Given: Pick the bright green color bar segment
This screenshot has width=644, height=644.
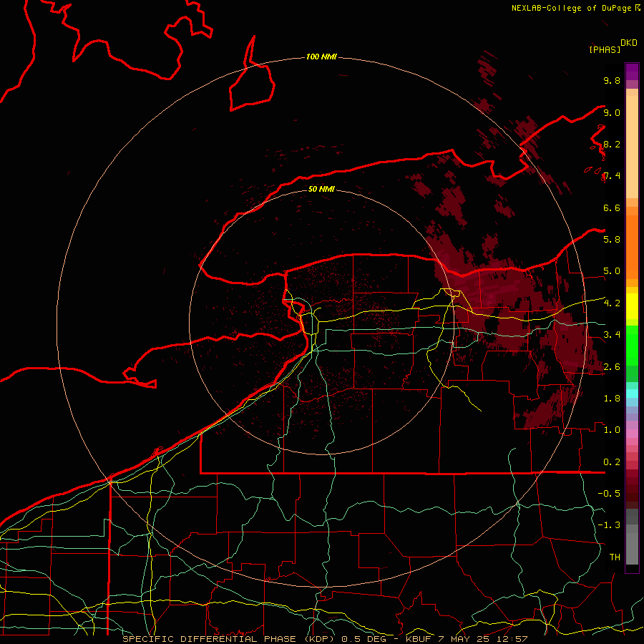Looking at the screenshot, I should click(632, 346).
